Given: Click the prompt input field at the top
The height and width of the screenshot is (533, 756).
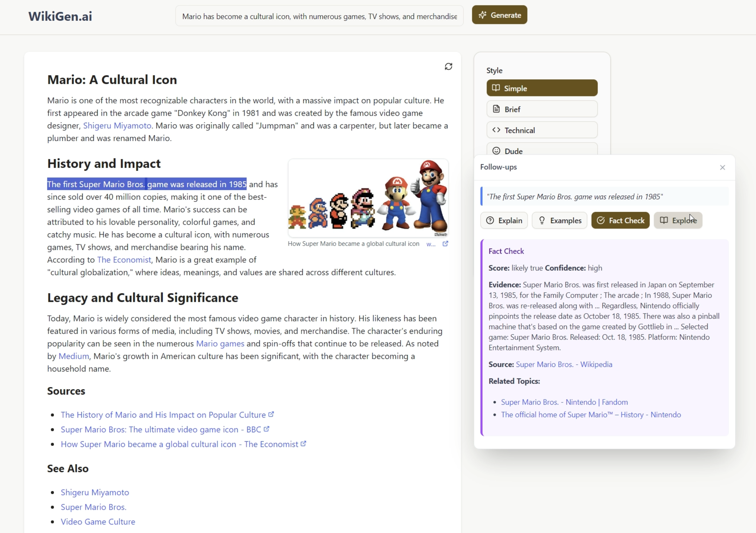Looking at the screenshot, I should click(x=319, y=16).
